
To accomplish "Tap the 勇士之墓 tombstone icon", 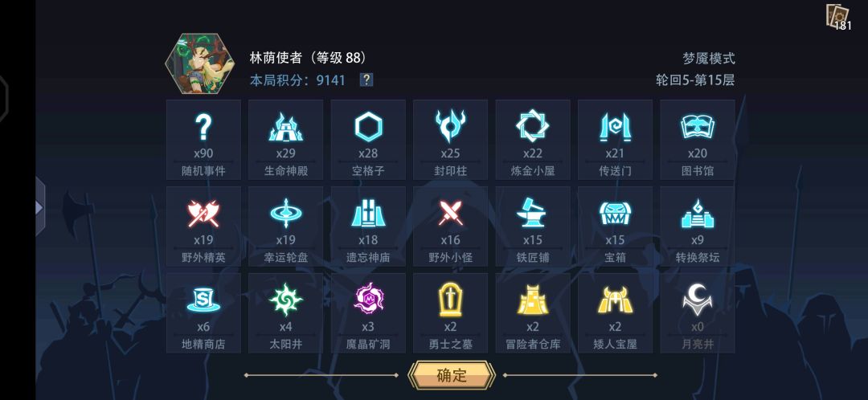I will click(x=450, y=300).
